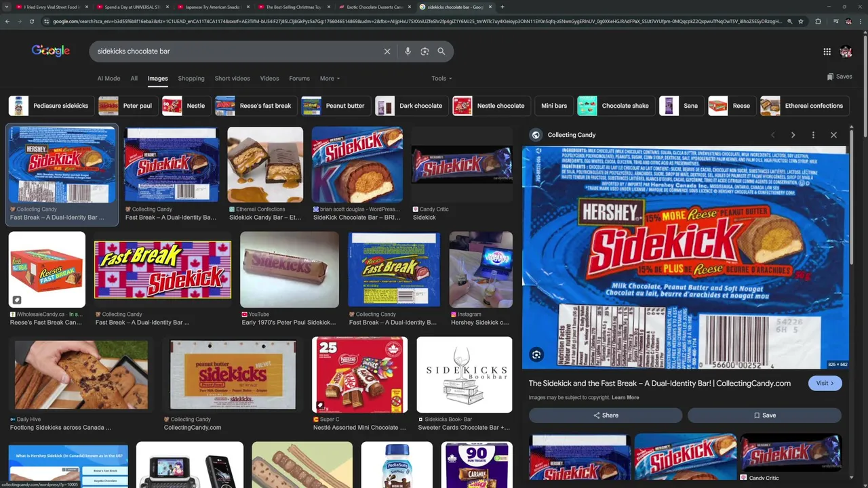Open 'The Sidekick and the Fast Break' title link

pos(660,383)
